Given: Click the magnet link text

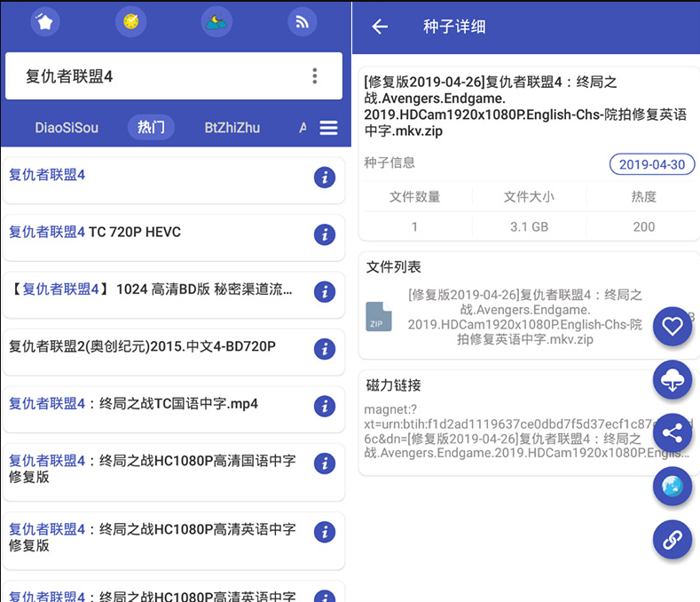Looking at the screenshot, I should coord(527,432).
